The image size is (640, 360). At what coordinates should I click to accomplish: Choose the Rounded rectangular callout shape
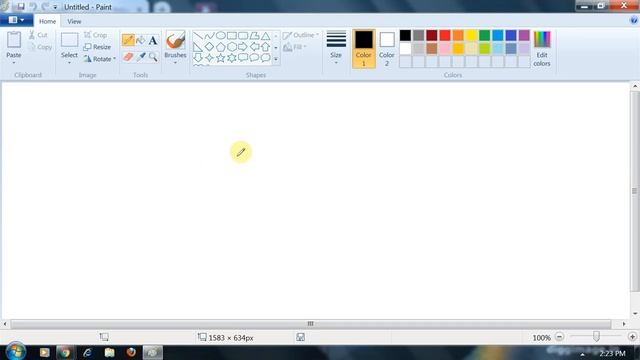[x=243, y=58]
